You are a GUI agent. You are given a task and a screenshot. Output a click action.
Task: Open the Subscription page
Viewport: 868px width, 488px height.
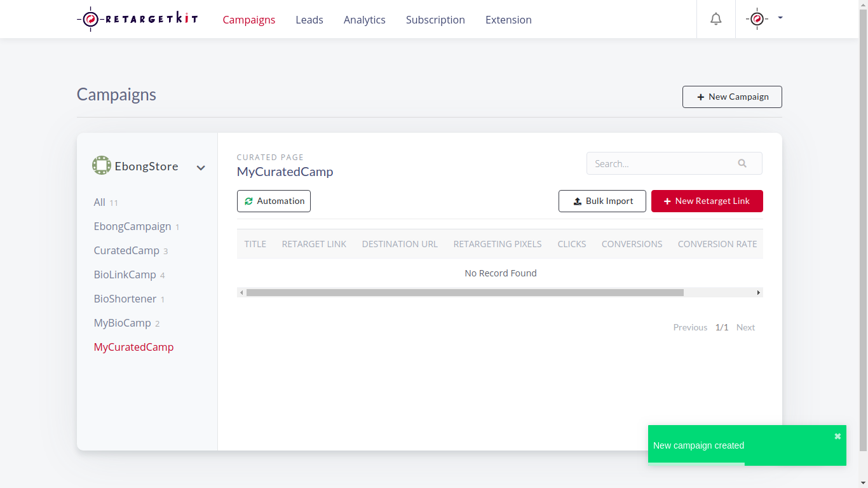(x=435, y=20)
